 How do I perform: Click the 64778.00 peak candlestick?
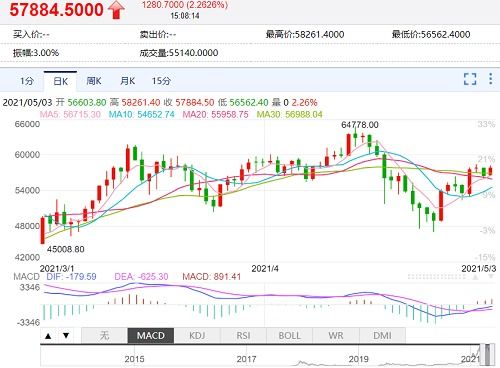[x=355, y=137]
